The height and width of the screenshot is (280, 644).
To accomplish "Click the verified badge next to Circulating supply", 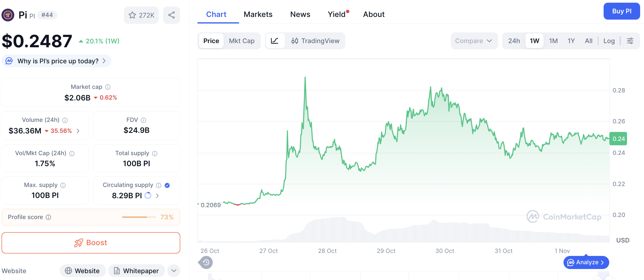I will 167,185.
